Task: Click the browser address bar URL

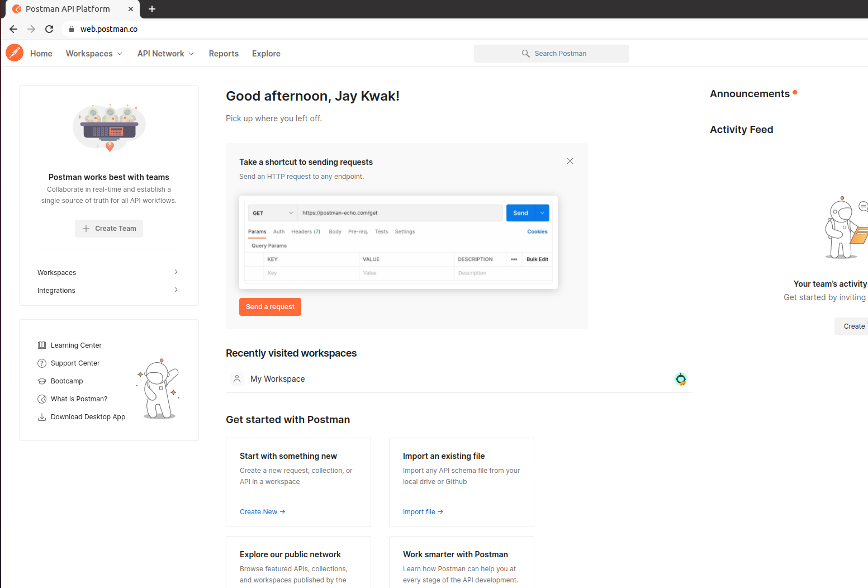Action: (x=109, y=29)
